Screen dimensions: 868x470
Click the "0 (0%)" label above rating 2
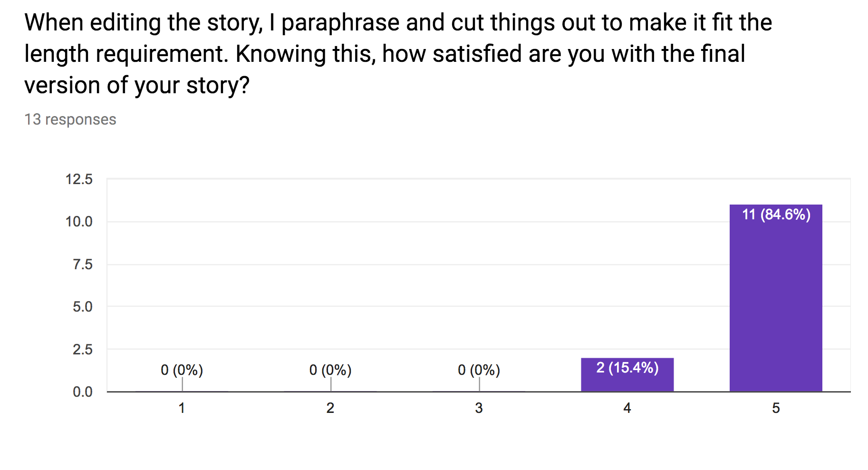click(330, 370)
